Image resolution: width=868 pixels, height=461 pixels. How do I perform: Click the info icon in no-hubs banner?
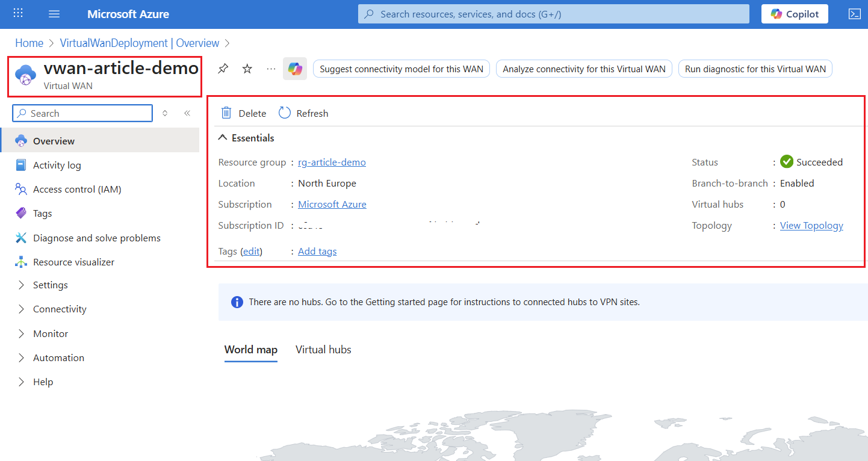point(237,302)
